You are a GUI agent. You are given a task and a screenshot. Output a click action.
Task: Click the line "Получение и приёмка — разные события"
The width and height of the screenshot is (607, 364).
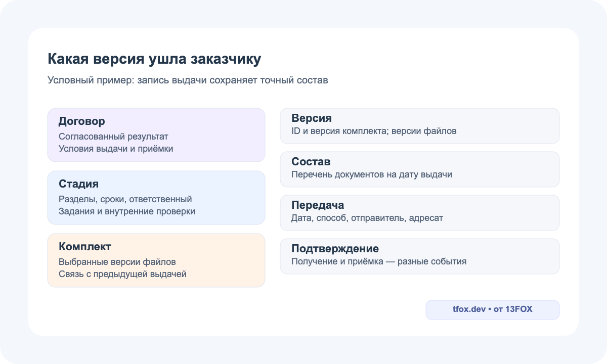pos(379,261)
